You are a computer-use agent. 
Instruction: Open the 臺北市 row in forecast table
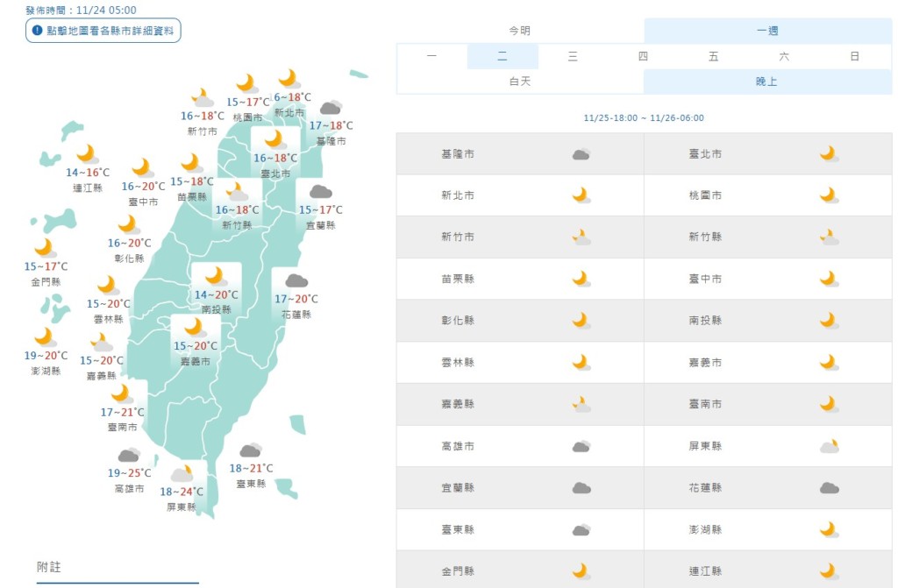(768, 154)
